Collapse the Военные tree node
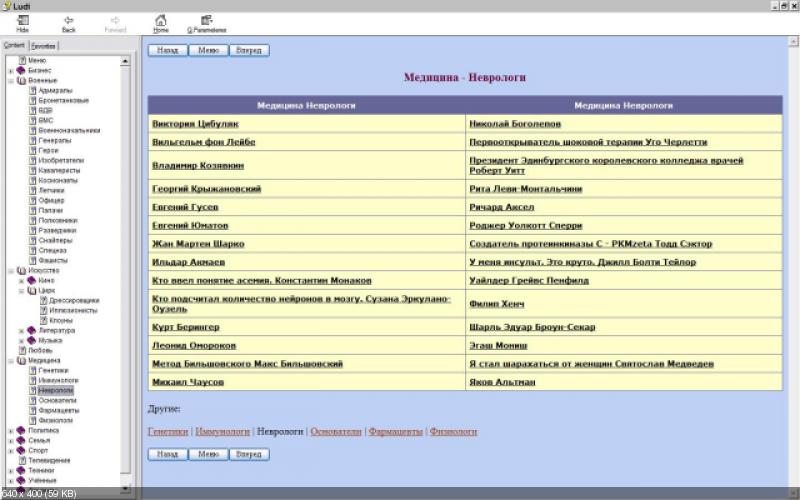The height and width of the screenshot is (500, 800). click(x=10, y=80)
